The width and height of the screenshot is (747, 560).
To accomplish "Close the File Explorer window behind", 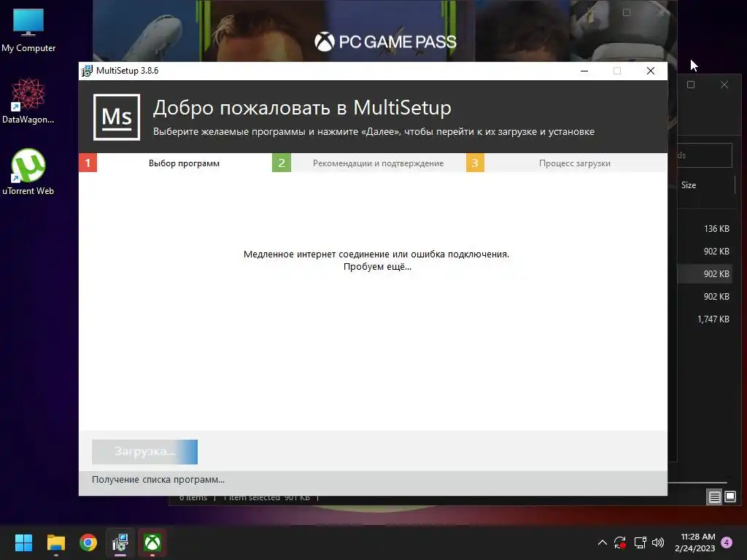I will [x=724, y=85].
